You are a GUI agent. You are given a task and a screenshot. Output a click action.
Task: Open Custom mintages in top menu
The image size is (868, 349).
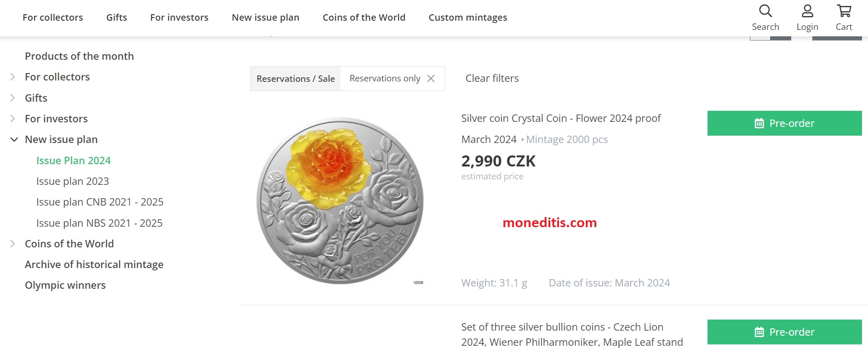point(468,17)
